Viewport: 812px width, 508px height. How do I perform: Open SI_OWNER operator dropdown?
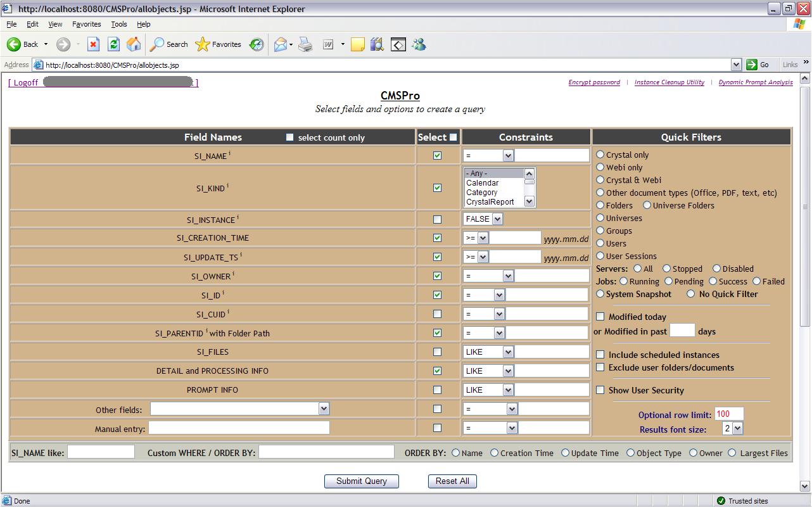(488, 276)
